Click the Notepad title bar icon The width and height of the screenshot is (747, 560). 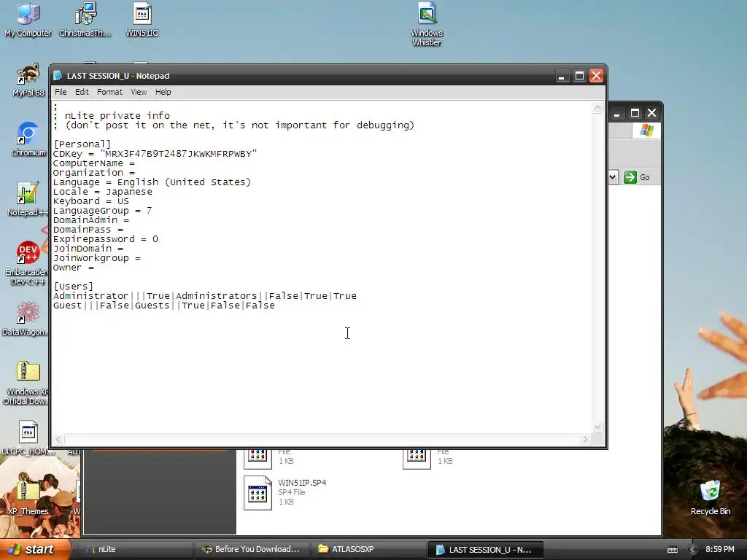click(x=58, y=76)
